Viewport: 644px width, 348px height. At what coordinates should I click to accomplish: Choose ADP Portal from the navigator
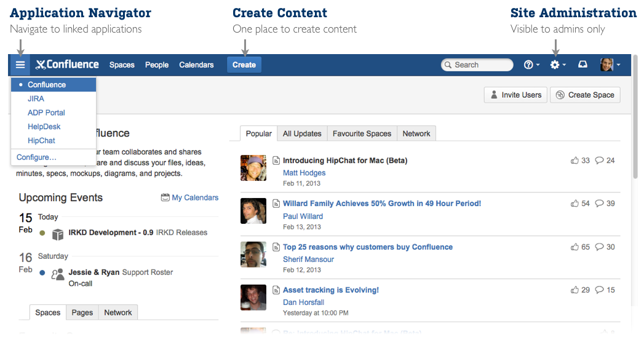click(x=46, y=113)
